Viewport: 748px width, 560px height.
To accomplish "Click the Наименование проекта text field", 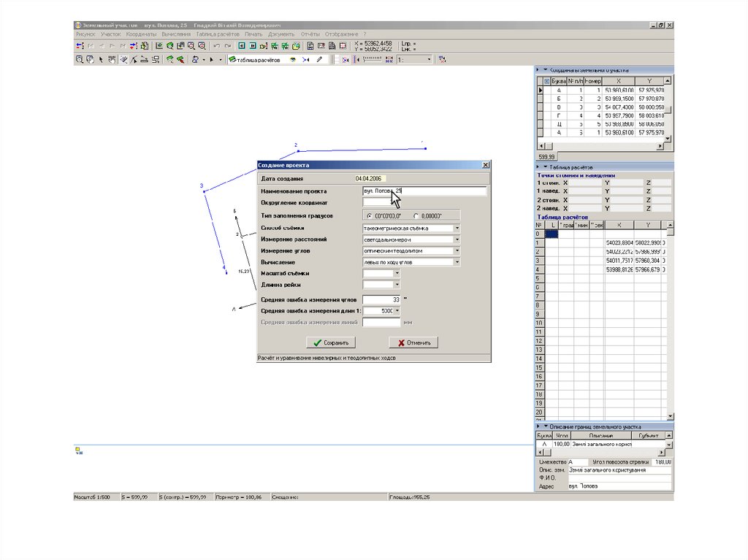I will point(424,191).
